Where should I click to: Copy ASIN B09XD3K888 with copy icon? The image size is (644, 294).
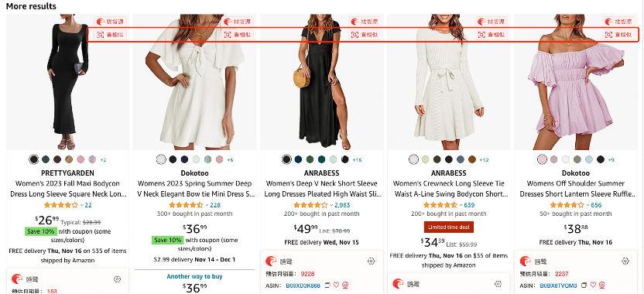(327, 285)
